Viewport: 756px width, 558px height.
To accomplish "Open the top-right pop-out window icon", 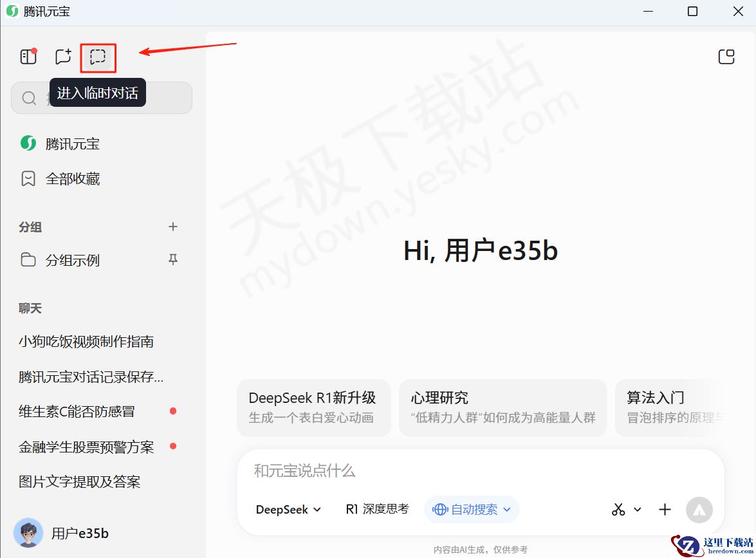I will [x=726, y=57].
